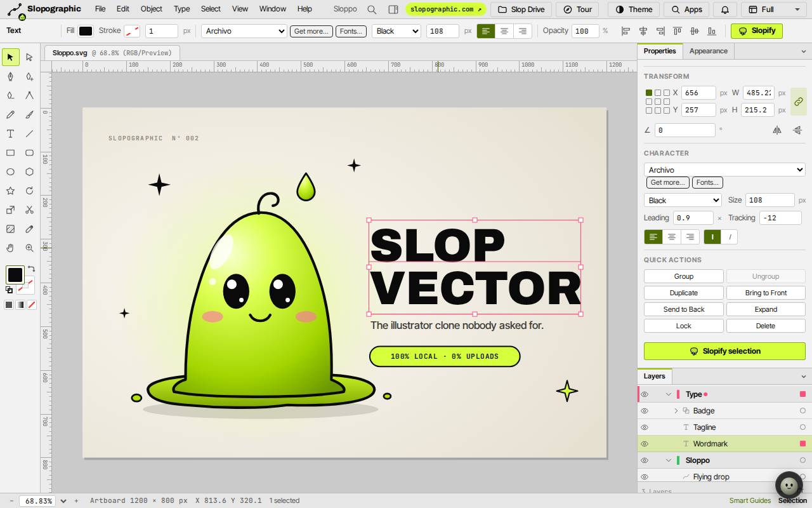The image size is (812, 508).
Task: Flip selection horizontally in Transform section
Action: (x=777, y=130)
